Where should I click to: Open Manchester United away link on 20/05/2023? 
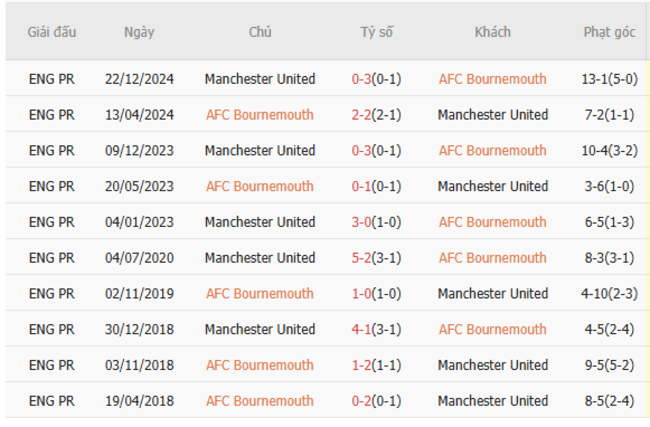coord(492,186)
